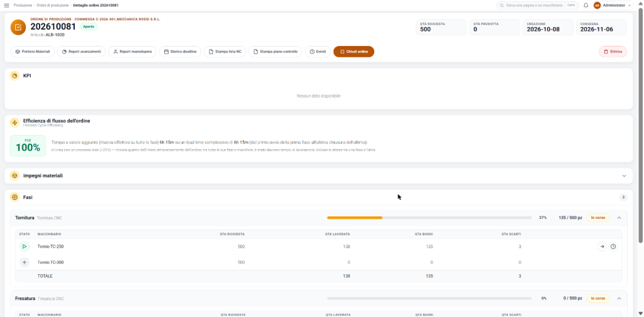Image resolution: width=644 pixels, height=317 pixels.
Task: Click the CREAZIONE 2026-10-08 card
Action: pos(548,27)
